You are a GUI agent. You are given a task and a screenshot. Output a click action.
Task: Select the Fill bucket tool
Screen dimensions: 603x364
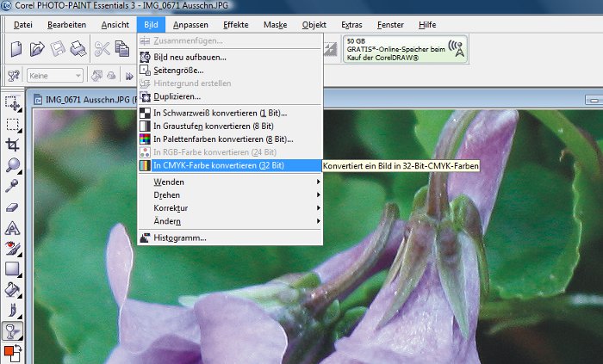[x=13, y=289]
